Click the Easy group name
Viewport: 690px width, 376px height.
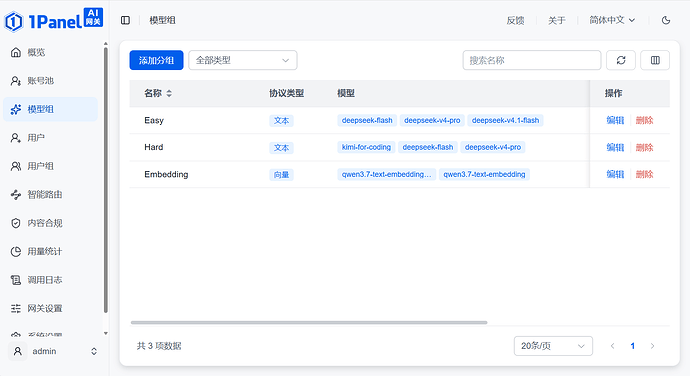coord(154,120)
